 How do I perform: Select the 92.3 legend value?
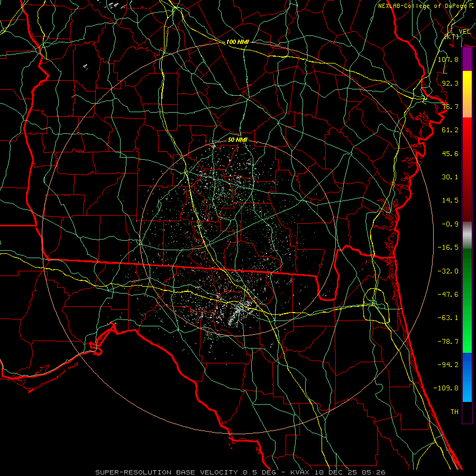pyautogui.click(x=450, y=83)
